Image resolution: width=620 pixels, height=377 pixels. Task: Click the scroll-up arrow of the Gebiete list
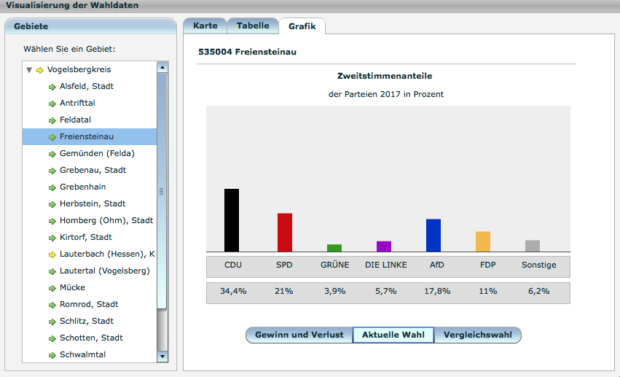pos(162,67)
